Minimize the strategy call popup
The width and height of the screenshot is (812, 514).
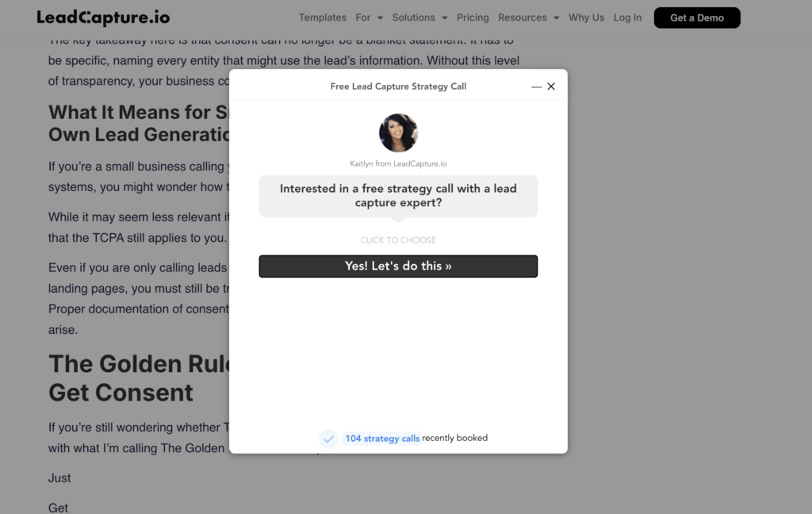pyautogui.click(x=537, y=87)
